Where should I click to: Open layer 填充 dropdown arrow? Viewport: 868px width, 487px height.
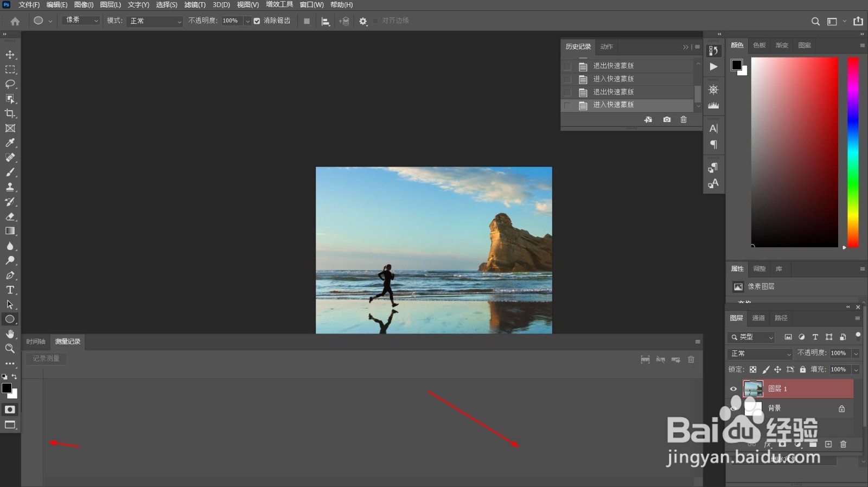point(856,370)
